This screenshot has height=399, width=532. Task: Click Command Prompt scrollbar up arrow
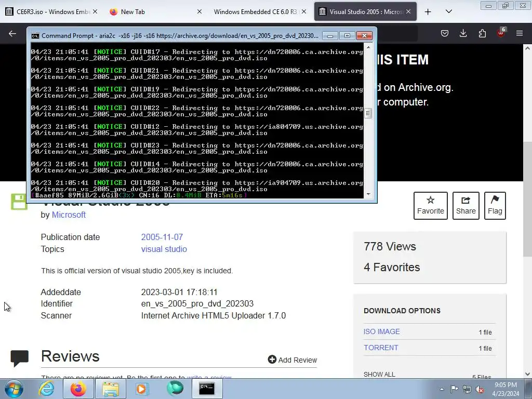pyautogui.click(x=368, y=47)
